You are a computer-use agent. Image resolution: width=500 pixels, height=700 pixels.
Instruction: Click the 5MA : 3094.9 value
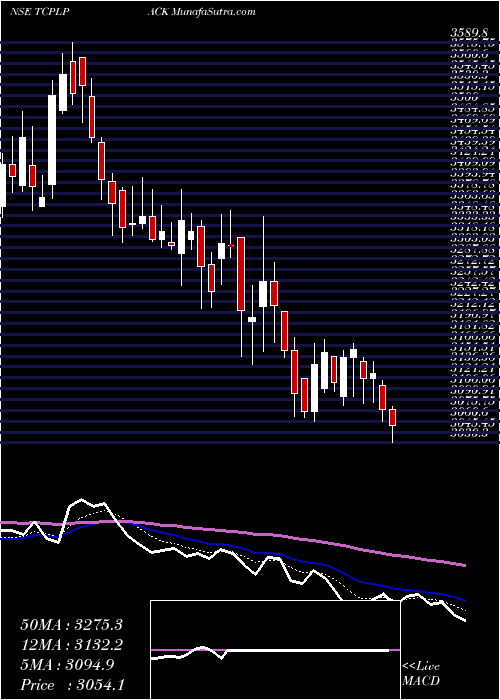click(67, 665)
